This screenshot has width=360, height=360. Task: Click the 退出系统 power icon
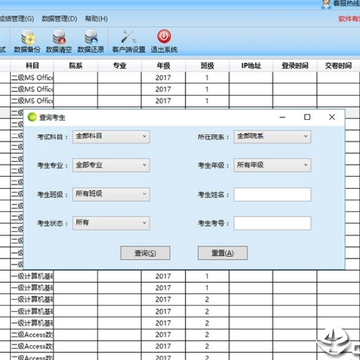(164, 37)
